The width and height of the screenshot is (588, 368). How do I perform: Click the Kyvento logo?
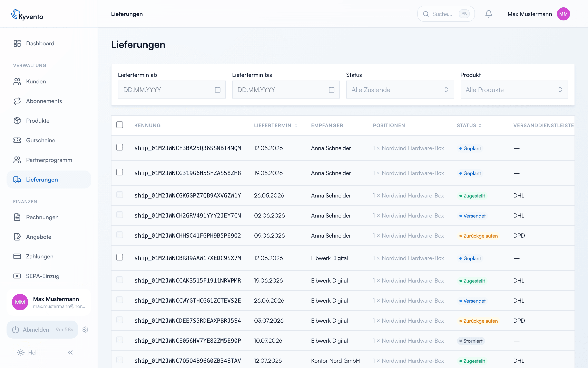27,14
